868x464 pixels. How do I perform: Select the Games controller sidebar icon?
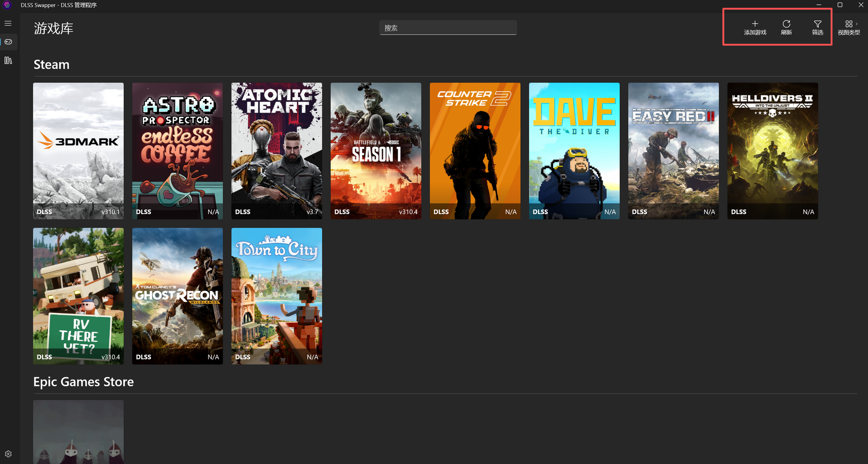[8, 42]
